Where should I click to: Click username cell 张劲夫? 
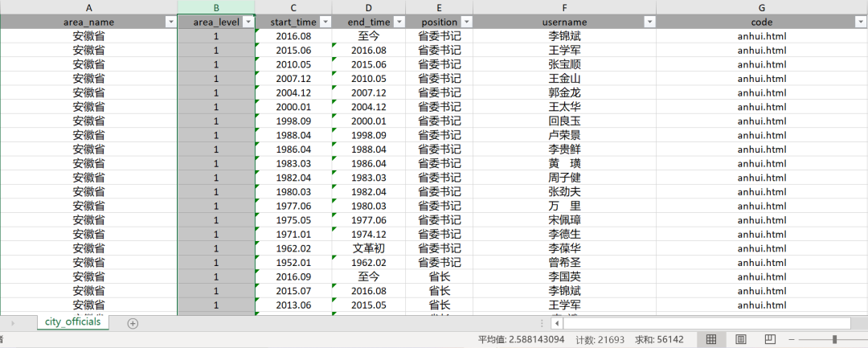(565, 192)
